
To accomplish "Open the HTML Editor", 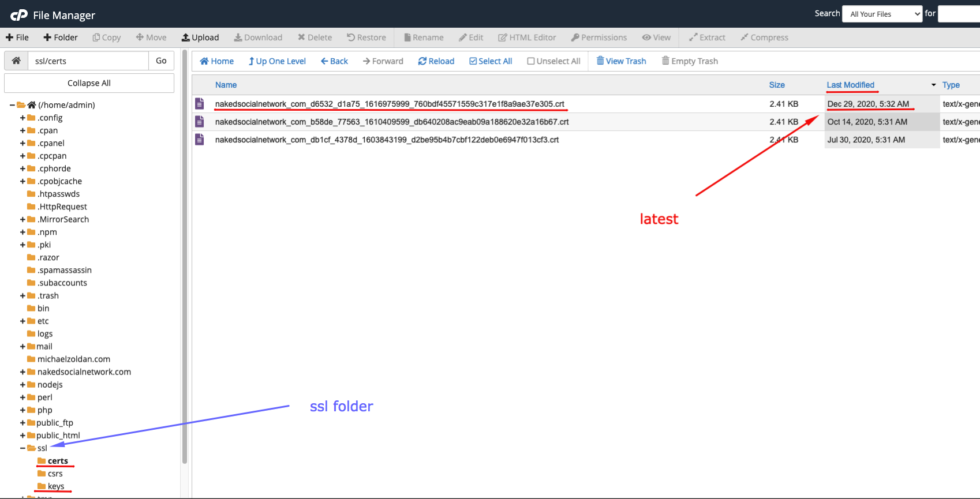I will click(527, 37).
